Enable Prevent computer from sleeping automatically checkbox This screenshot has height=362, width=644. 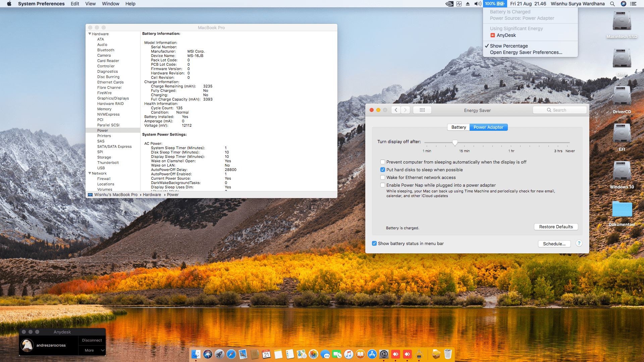383,162
